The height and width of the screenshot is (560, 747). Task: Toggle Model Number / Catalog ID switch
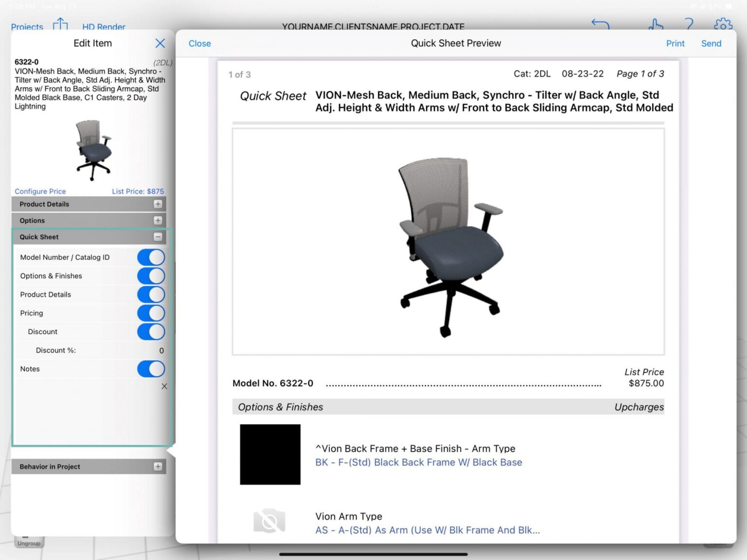[151, 257]
